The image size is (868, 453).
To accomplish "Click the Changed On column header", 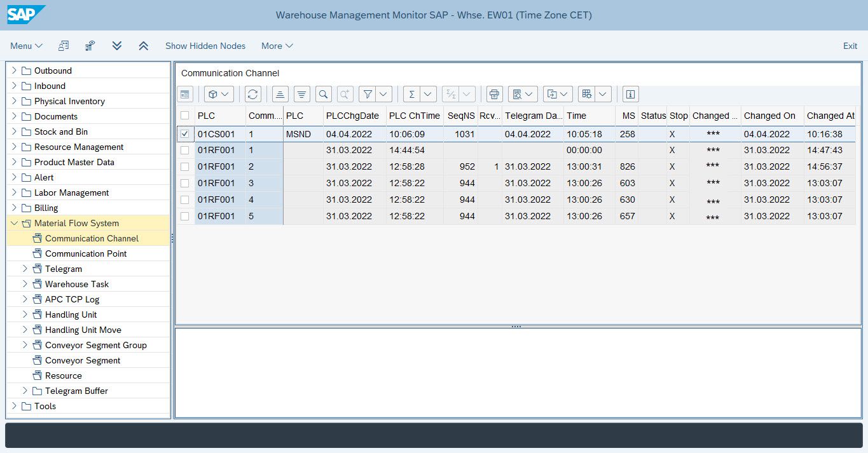I will [772, 116].
